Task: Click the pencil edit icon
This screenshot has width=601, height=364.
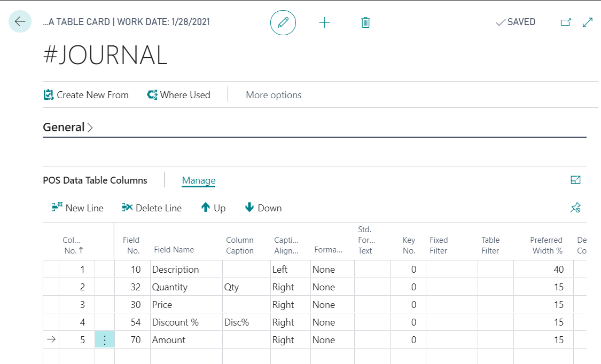Action: tap(283, 22)
